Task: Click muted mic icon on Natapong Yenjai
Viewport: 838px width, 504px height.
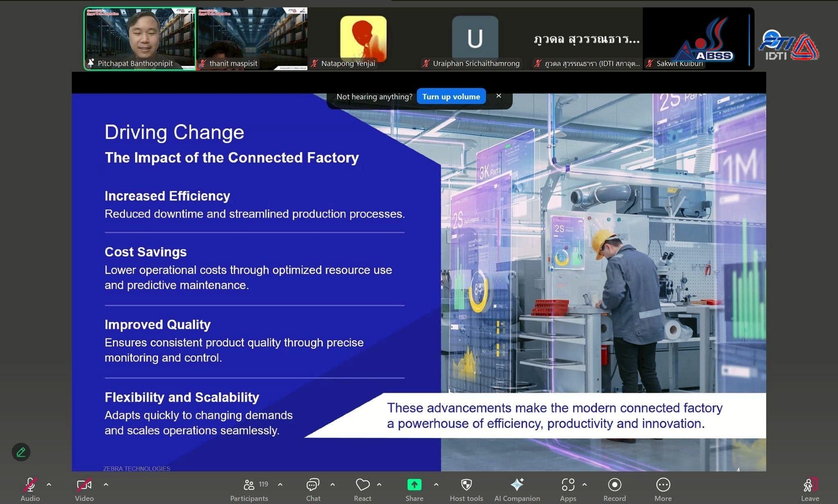Action: 315,63
